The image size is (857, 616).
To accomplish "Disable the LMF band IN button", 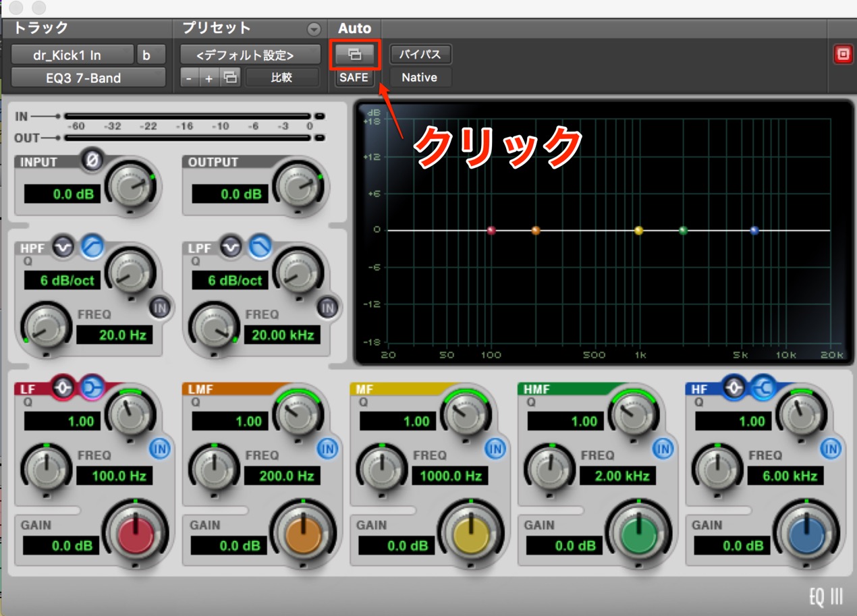I will click(327, 448).
